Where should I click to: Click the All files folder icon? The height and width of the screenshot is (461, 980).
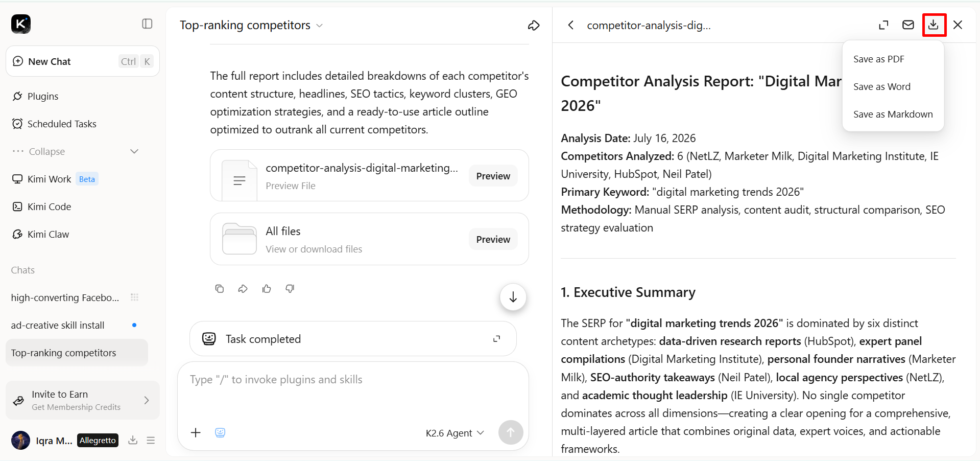coord(240,239)
